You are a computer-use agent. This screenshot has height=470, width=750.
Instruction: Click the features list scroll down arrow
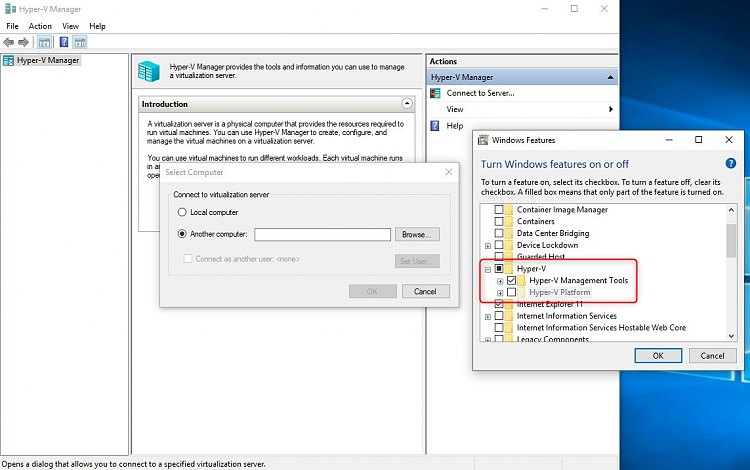(x=731, y=336)
